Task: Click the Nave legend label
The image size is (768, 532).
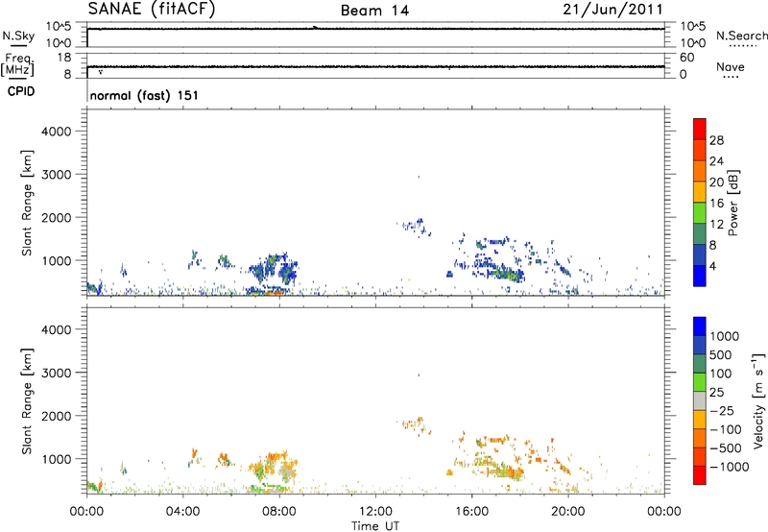Action: [x=731, y=66]
